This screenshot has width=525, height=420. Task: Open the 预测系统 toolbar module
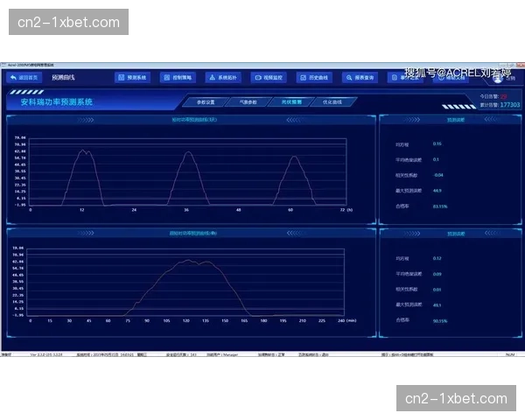pos(133,77)
